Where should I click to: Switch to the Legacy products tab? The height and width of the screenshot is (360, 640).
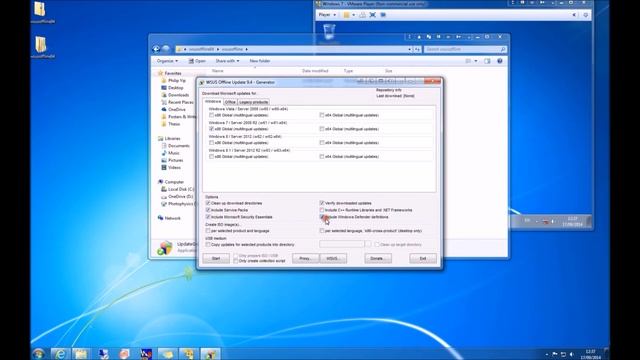253,102
